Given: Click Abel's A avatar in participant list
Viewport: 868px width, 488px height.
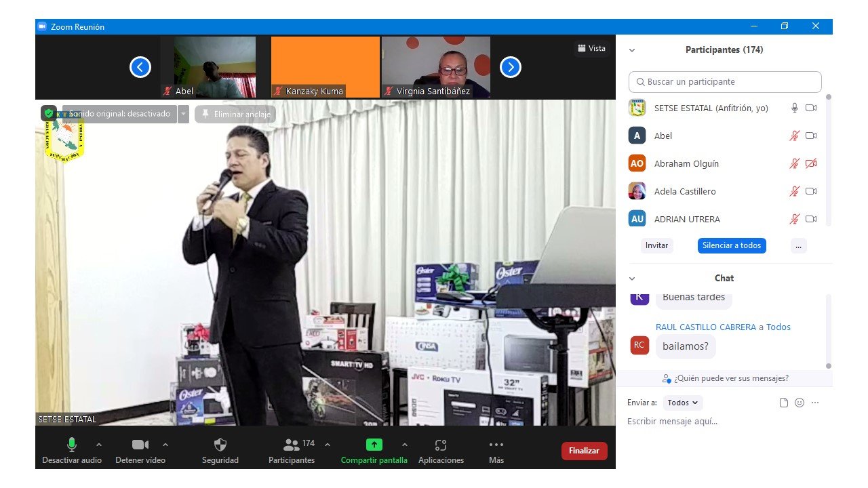Looking at the screenshot, I should coord(637,136).
